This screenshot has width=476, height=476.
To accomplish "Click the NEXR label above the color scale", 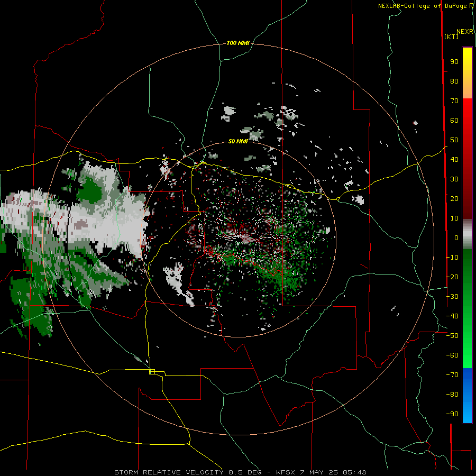I will (x=465, y=32).
